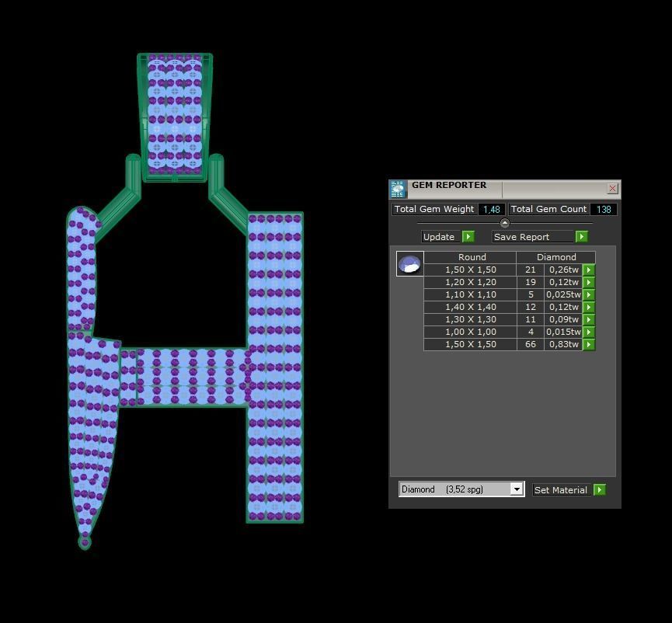The height and width of the screenshot is (623, 672).
Task: Select the 1,30 X 1,30 size cell
Action: tap(470, 319)
